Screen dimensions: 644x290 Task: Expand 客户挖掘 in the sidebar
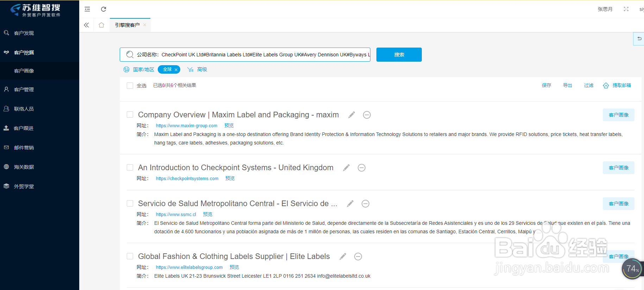point(39,53)
